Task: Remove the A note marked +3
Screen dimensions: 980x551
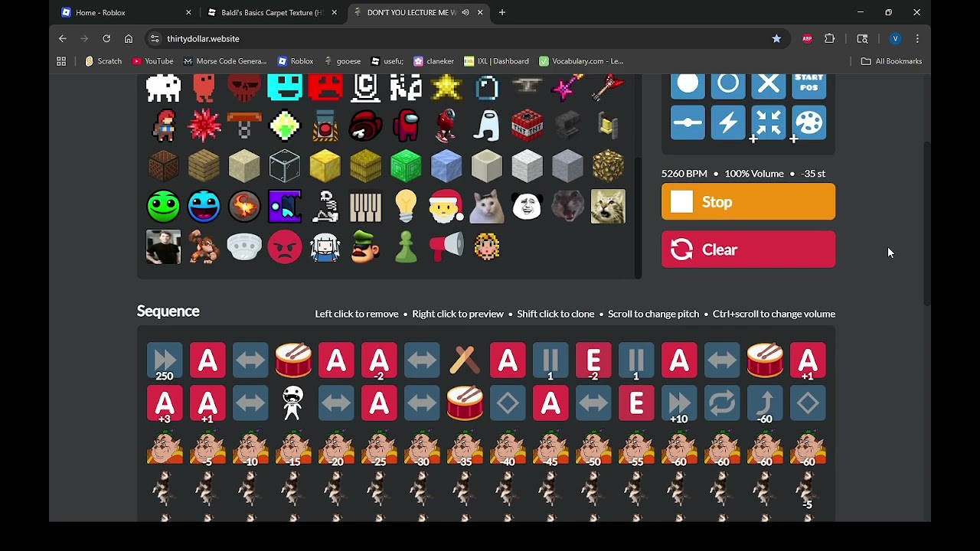Action: click(165, 404)
